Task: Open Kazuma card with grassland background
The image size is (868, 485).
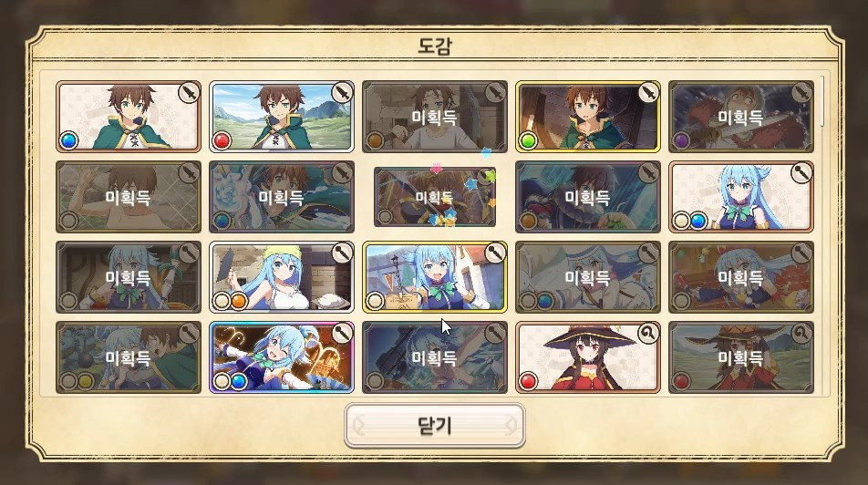Action: (282, 117)
